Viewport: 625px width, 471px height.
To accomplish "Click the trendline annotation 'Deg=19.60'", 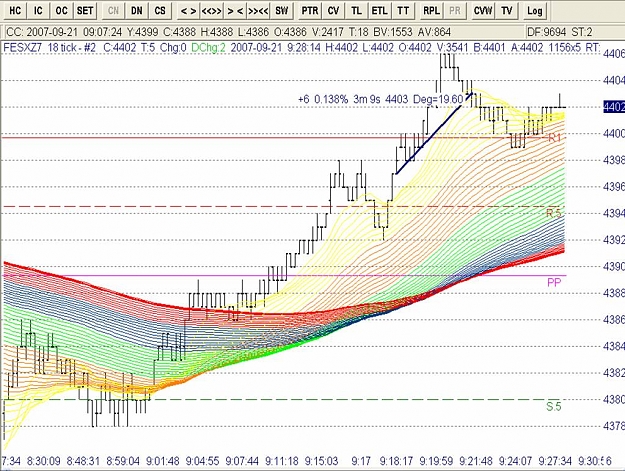I will coord(438,99).
